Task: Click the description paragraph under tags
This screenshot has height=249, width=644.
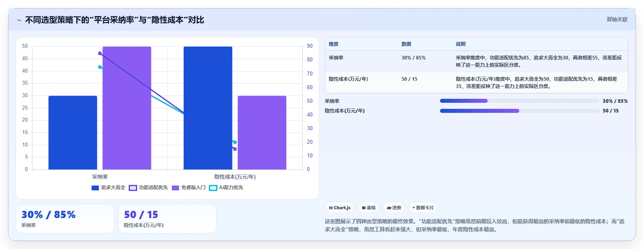Action: [x=475, y=225]
